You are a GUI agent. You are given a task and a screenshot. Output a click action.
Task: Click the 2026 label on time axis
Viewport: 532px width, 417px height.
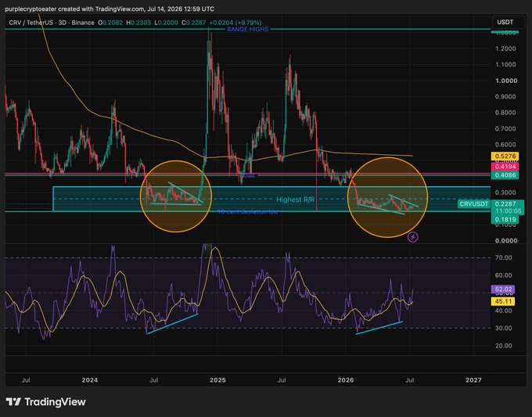click(346, 380)
